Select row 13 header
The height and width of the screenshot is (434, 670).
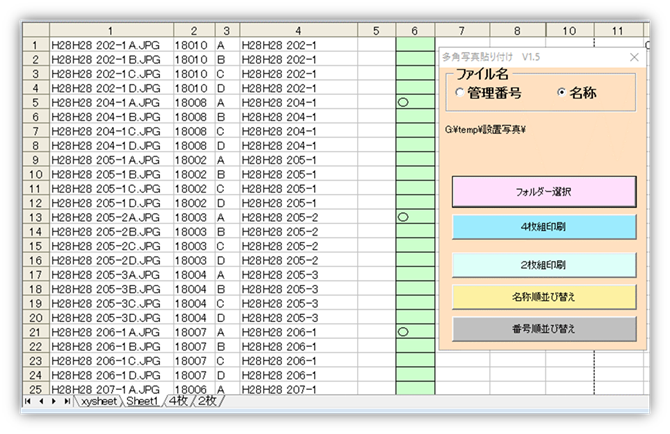(35, 217)
